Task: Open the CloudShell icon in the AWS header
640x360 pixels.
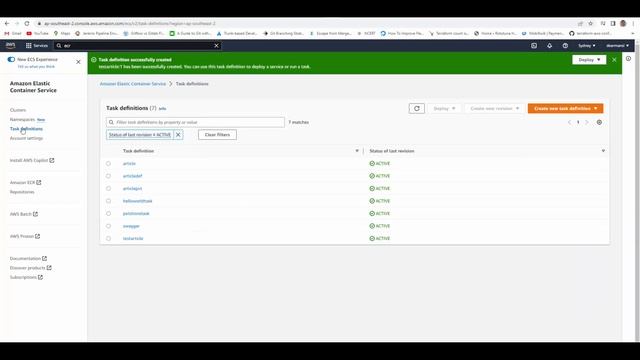Action: pos(534,46)
